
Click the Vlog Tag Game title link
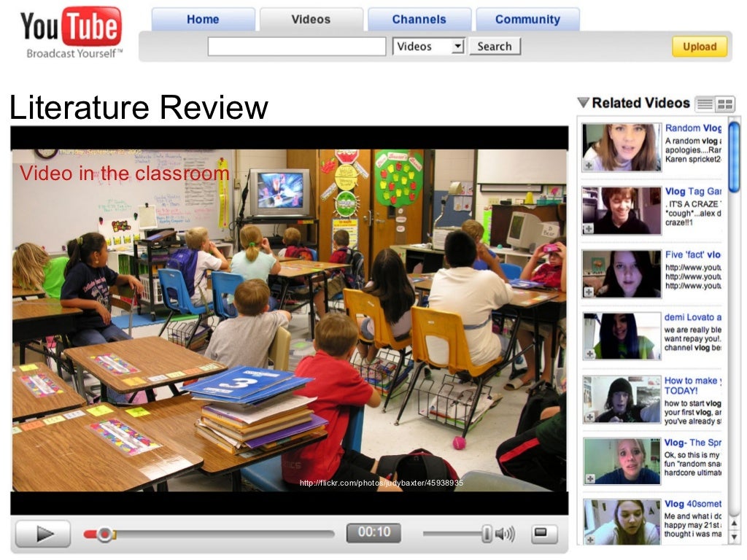click(693, 192)
